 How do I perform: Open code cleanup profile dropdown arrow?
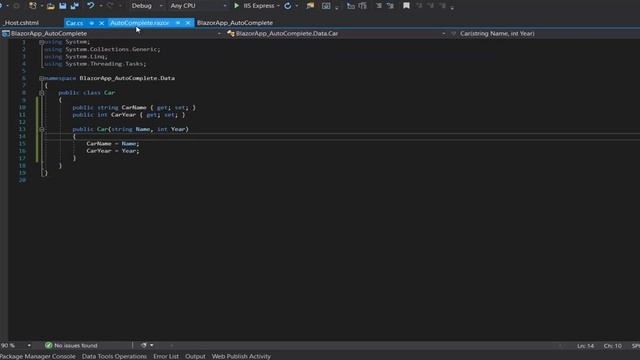click(x=152, y=345)
